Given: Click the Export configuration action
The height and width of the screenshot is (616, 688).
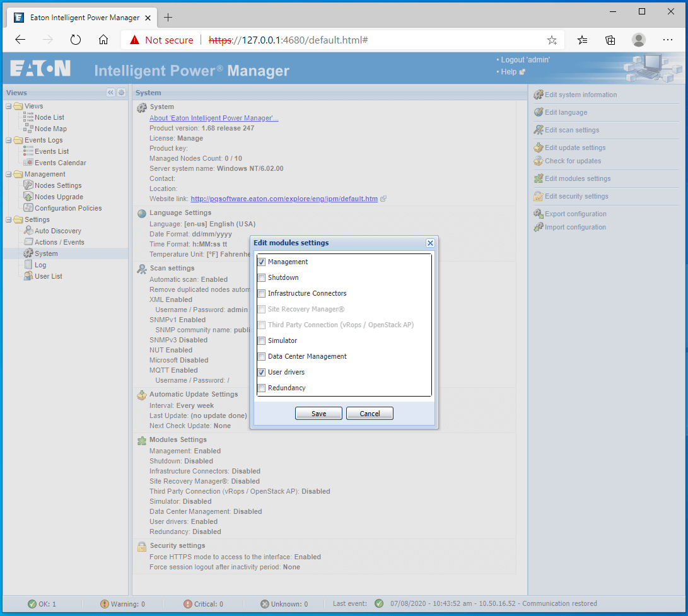Looking at the screenshot, I should (x=574, y=213).
